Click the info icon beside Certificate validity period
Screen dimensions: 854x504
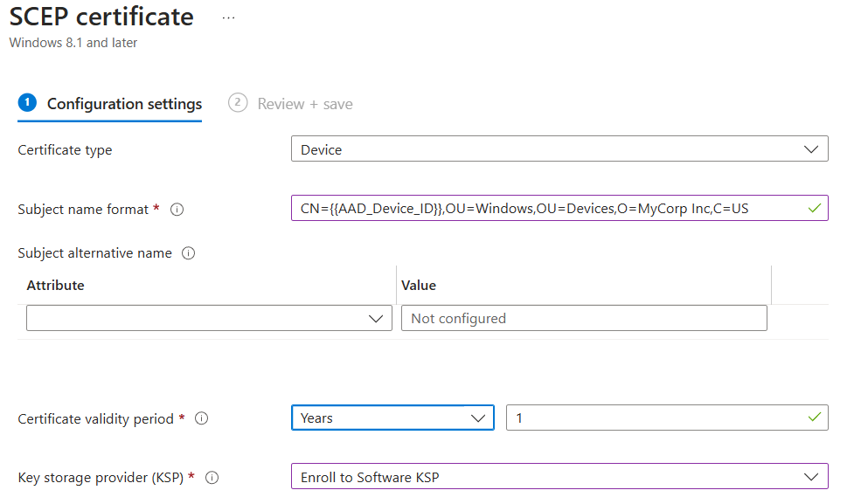201,418
